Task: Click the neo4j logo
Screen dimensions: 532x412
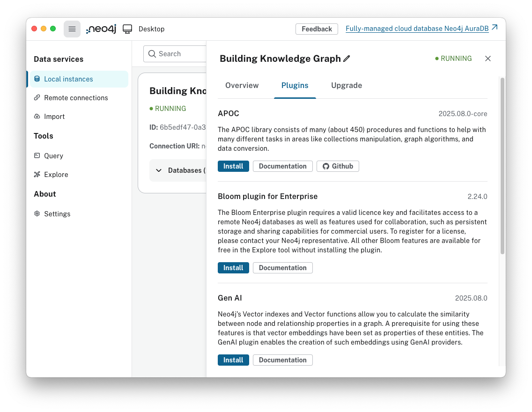Action: point(101,29)
